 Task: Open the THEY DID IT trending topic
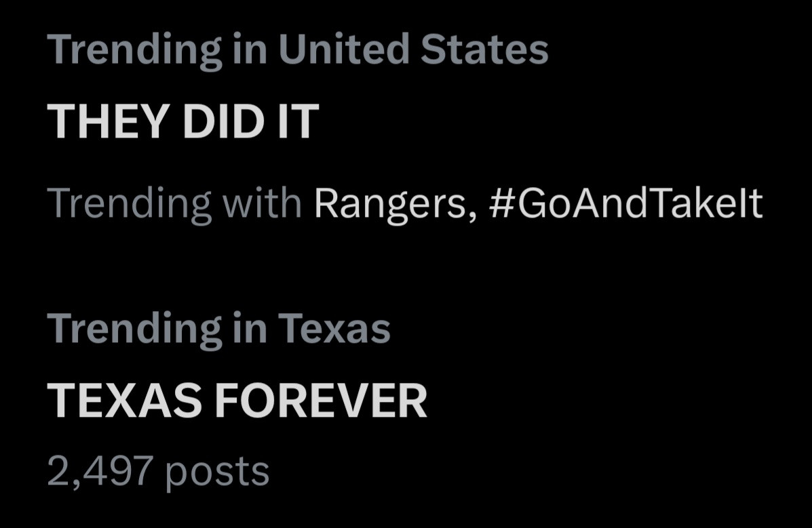[x=184, y=123]
